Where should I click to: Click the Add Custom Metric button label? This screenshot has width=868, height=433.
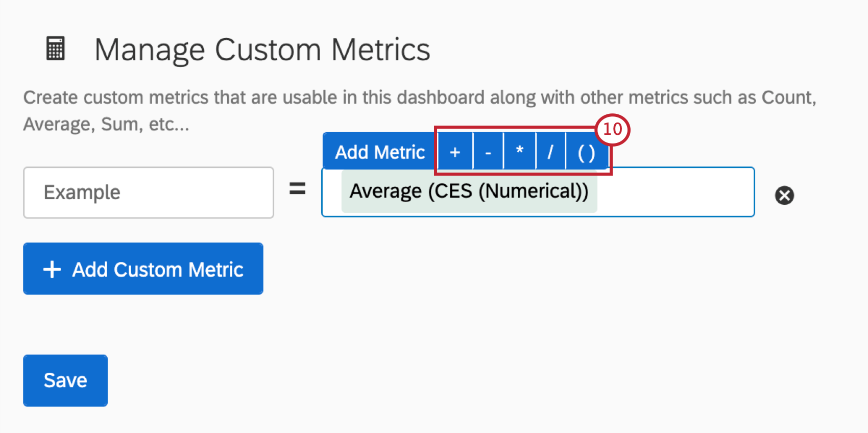(x=158, y=269)
